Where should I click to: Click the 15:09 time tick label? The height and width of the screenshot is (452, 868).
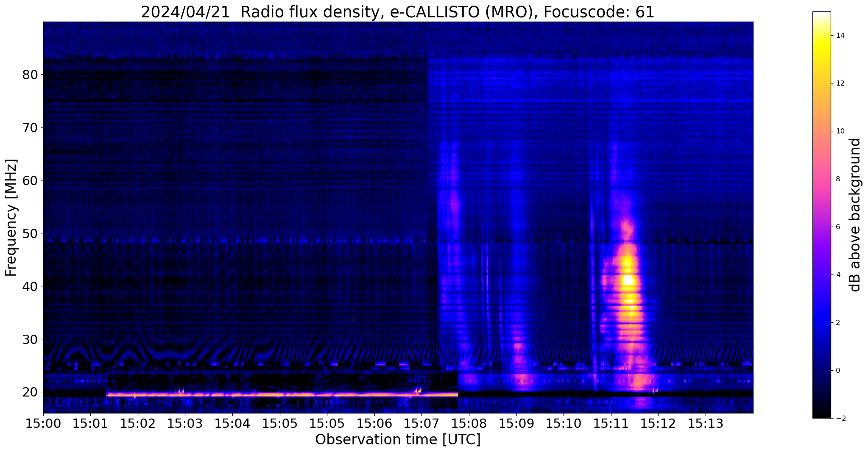[x=516, y=424]
